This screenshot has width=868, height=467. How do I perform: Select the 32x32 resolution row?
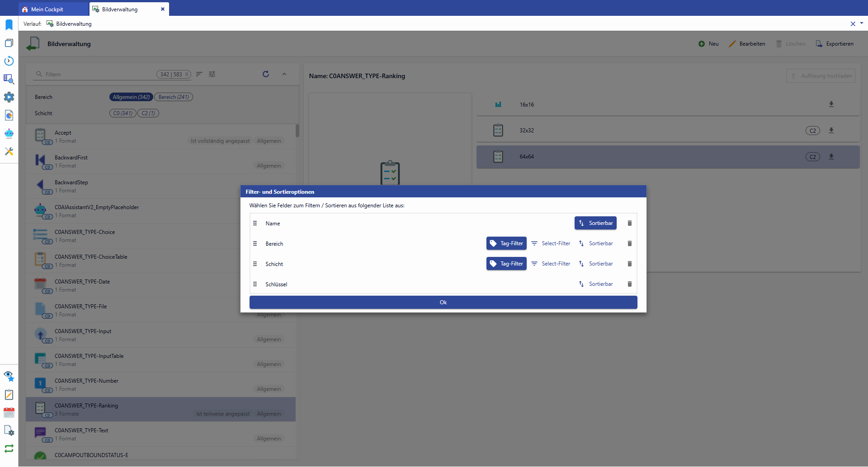(668, 131)
